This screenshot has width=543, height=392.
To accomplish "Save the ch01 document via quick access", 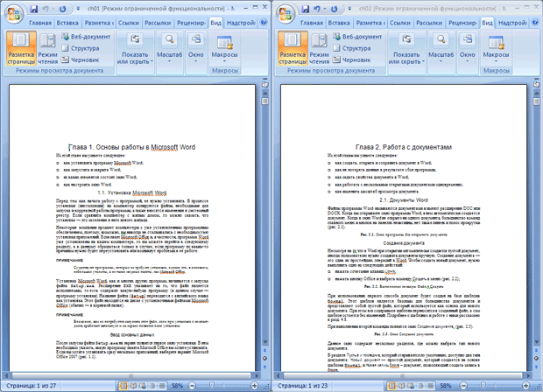I will pos(33,9).
